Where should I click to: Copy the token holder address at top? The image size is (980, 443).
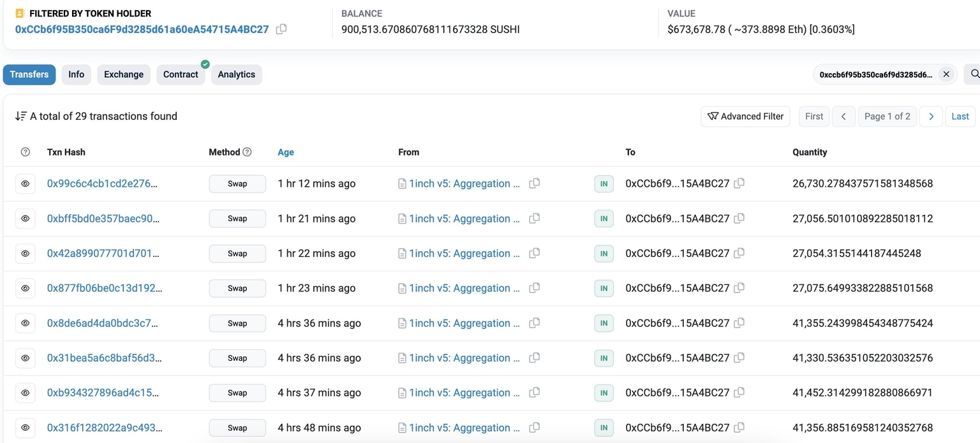pos(281,29)
